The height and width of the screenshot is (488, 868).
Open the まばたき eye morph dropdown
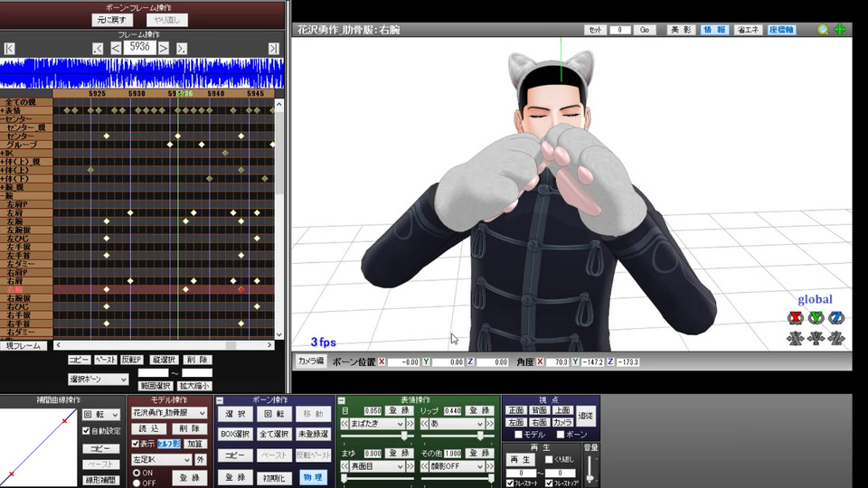click(x=377, y=424)
